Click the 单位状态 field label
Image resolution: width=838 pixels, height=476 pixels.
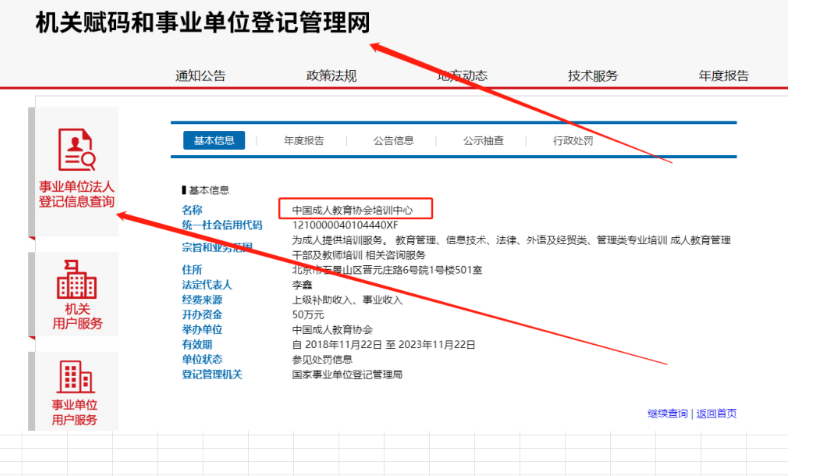click(202, 360)
